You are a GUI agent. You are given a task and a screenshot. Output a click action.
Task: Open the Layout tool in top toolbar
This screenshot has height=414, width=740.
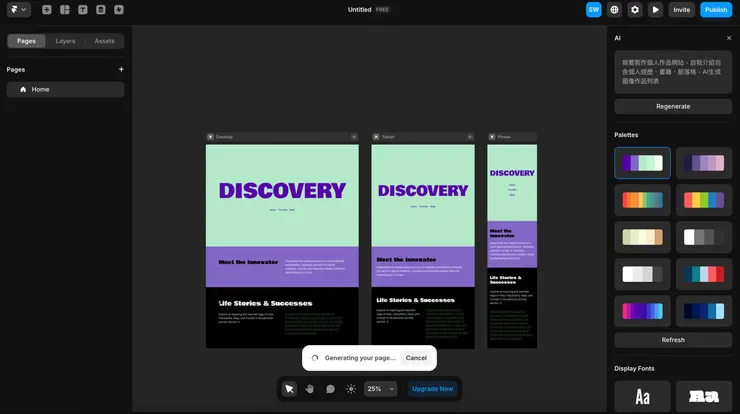tap(65, 9)
